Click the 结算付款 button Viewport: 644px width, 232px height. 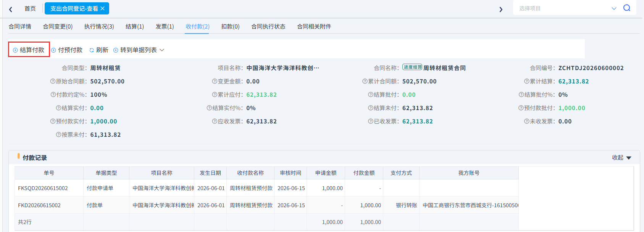(29, 50)
